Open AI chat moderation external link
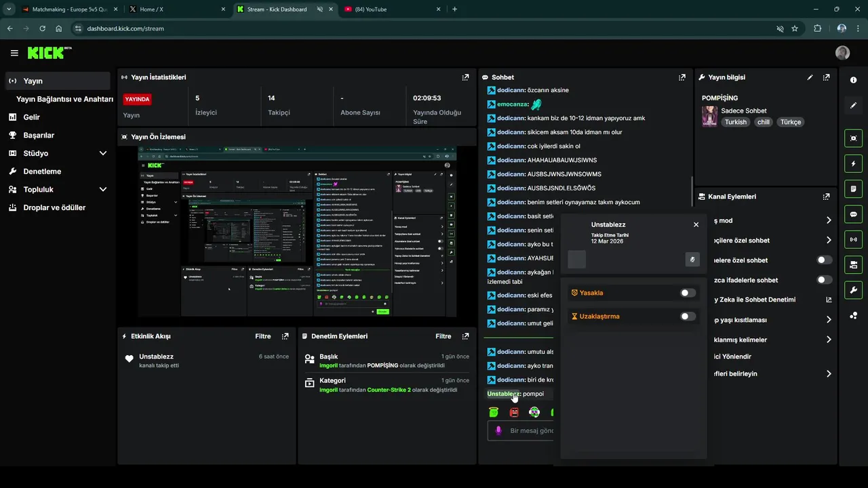 (x=829, y=300)
